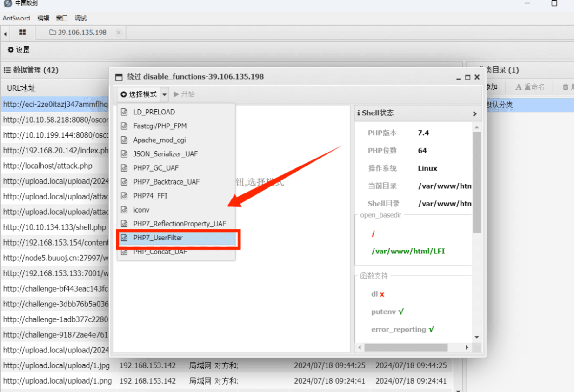Click the file icon beside PHP7_ReflectionProperty_UAF
The height and width of the screenshot is (392, 574).
pyautogui.click(x=124, y=224)
